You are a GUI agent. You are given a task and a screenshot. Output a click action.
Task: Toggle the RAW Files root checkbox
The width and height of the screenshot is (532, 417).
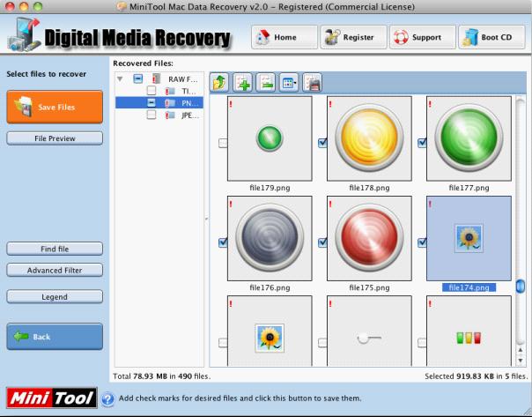(x=138, y=78)
